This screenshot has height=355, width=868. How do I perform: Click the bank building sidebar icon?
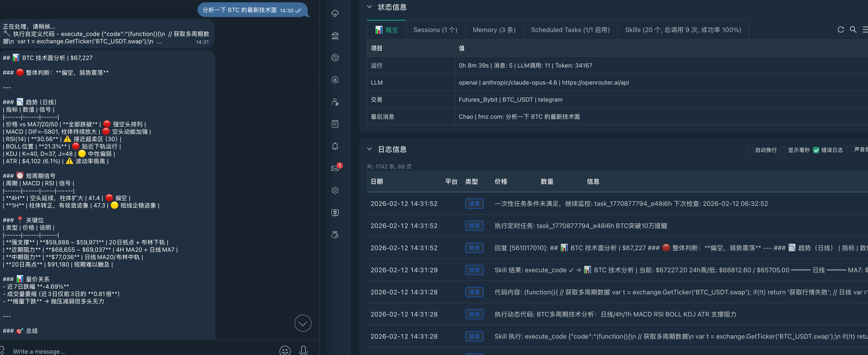point(335,35)
